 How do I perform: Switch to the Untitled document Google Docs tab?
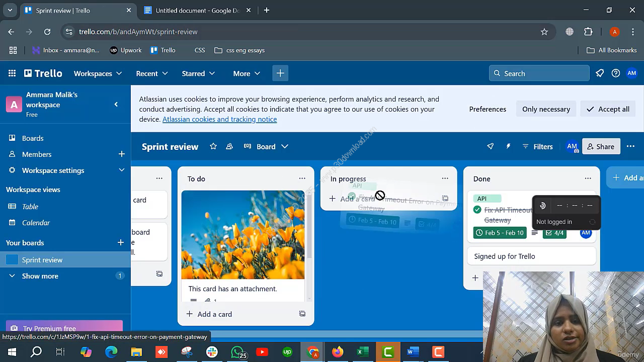coord(197,10)
